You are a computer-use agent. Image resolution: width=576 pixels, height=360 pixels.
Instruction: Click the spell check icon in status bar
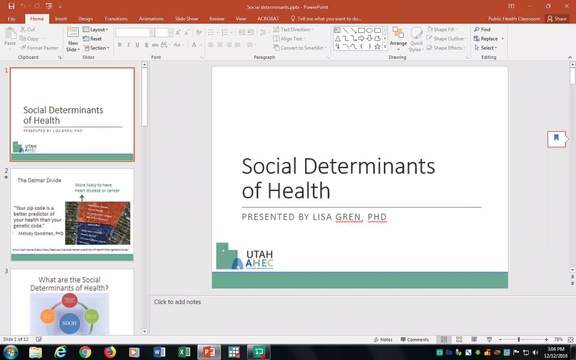coord(39,339)
